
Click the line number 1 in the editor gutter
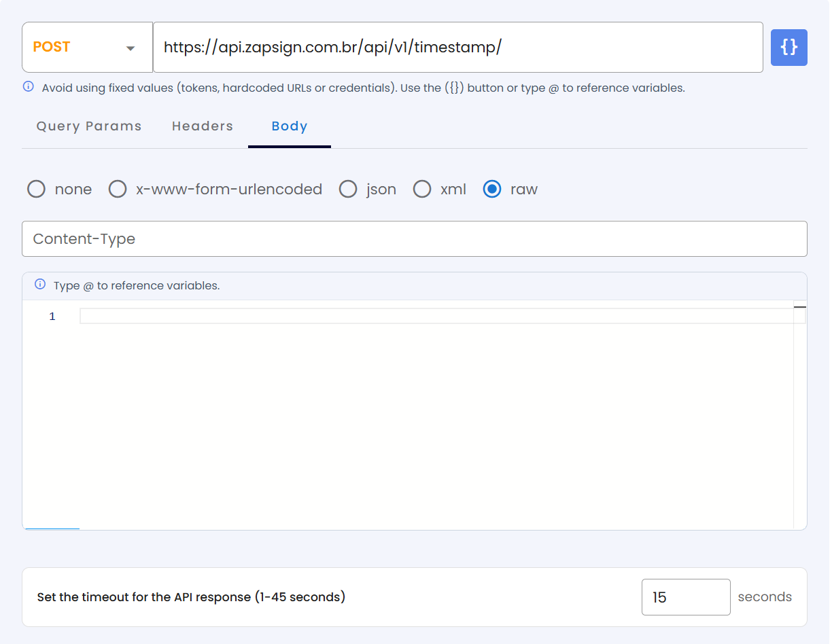click(52, 317)
